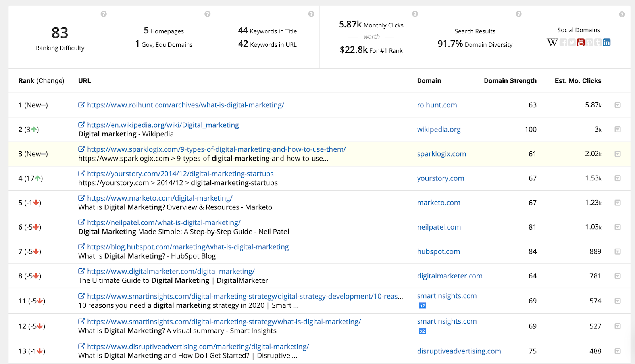Click the greyed Pinterest social domain icon

click(589, 42)
